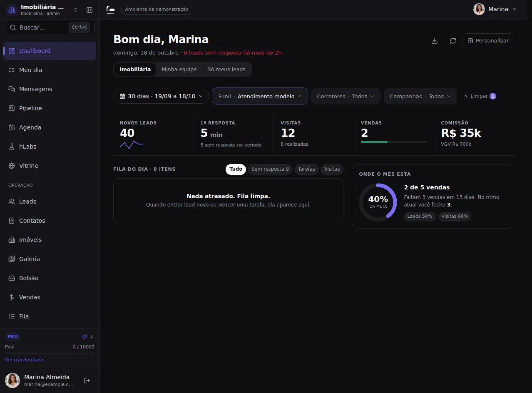Click "VGV R$ 700k" text
Screen dimensions: 532x393
coord(456,144)
